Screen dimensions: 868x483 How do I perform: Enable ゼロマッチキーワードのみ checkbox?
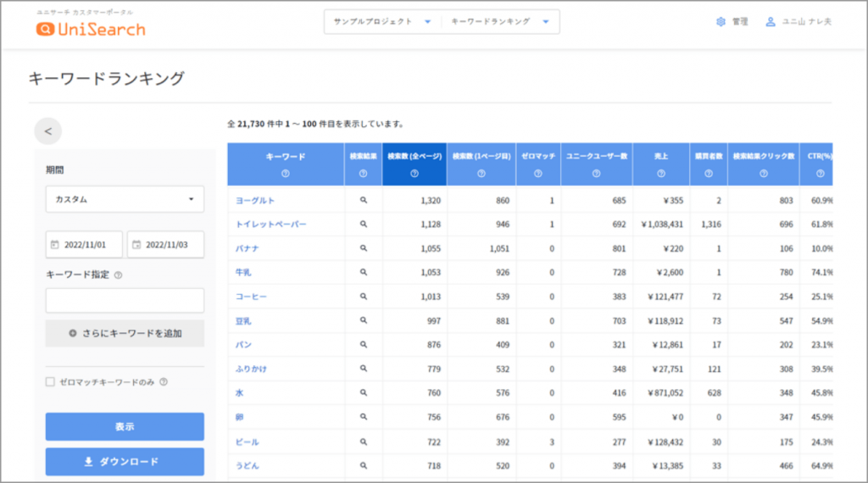coord(50,382)
